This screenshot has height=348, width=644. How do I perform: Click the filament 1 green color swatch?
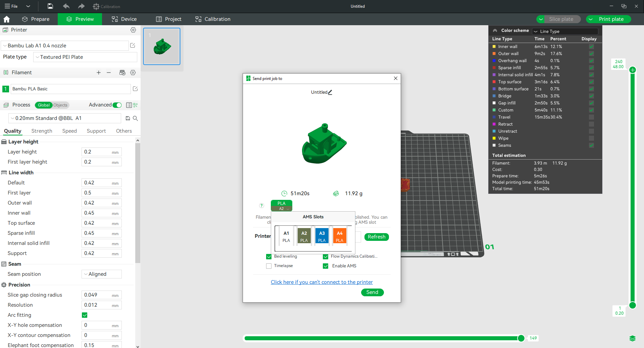pyautogui.click(x=5, y=89)
